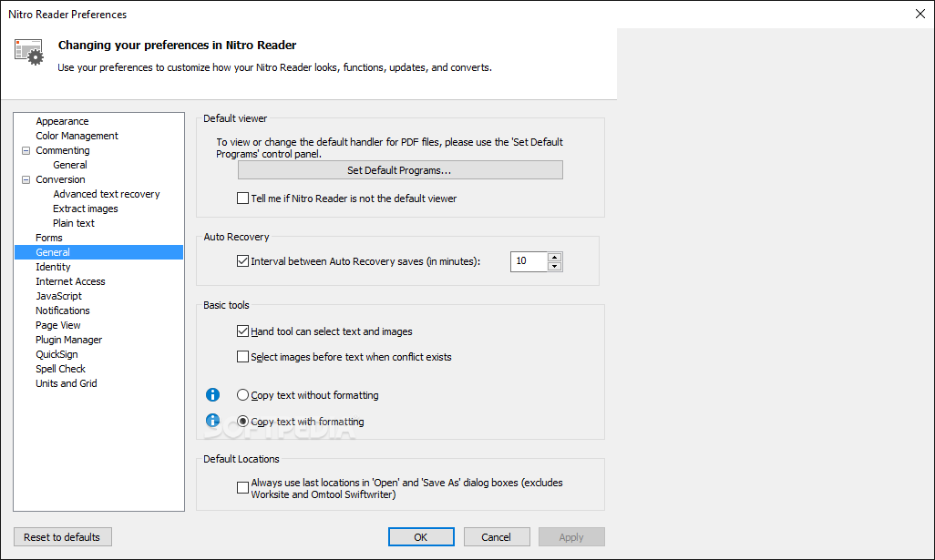This screenshot has height=560, width=935.
Task: Open Units and Grid preferences
Action: pyautogui.click(x=67, y=383)
